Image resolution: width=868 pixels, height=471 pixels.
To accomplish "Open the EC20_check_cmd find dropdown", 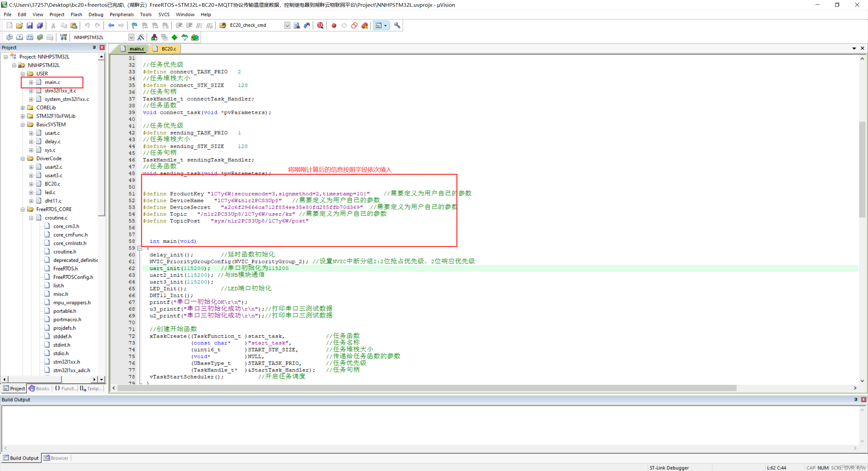I will [287, 25].
